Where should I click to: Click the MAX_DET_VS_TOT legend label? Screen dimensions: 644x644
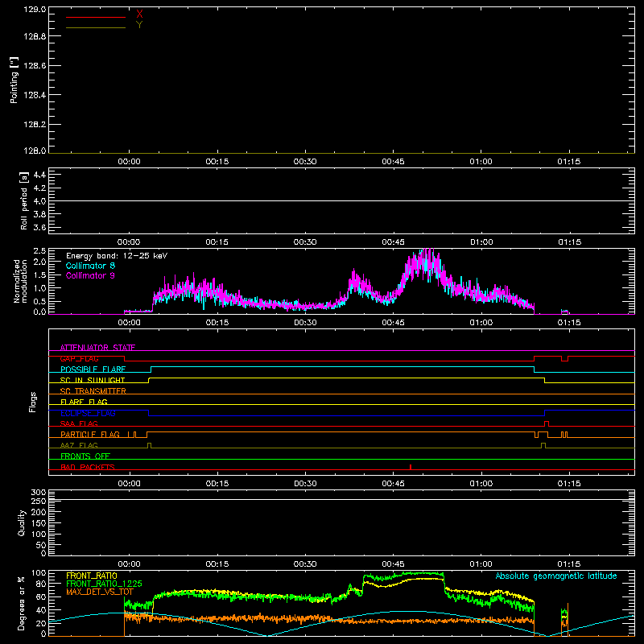(x=100, y=592)
